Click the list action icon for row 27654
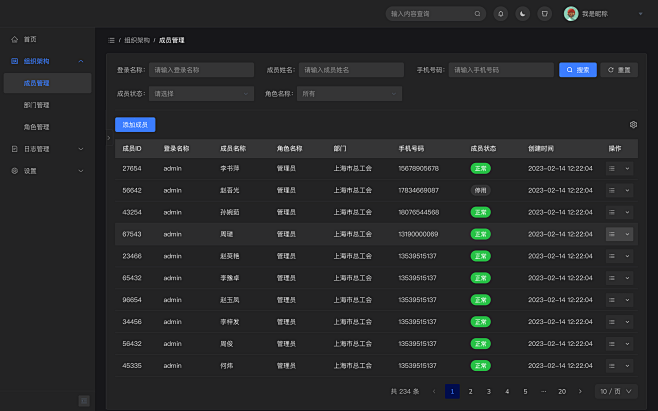This screenshot has height=411, width=658. [613, 168]
